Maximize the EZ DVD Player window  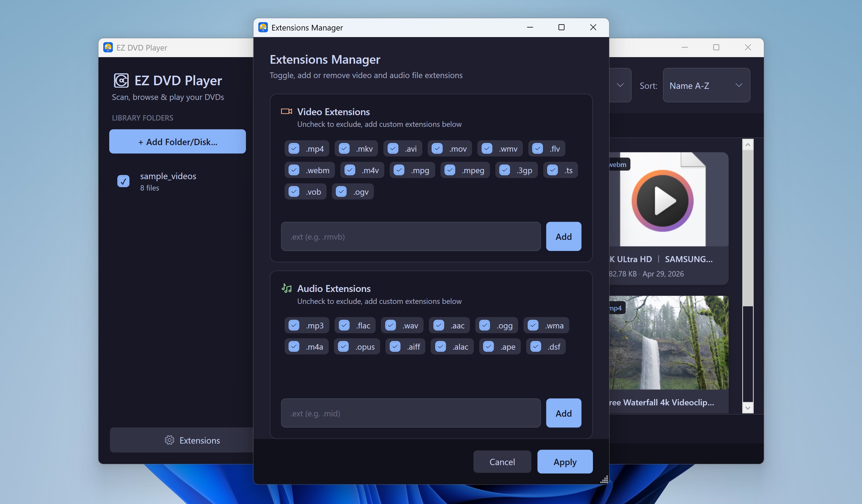(716, 47)
